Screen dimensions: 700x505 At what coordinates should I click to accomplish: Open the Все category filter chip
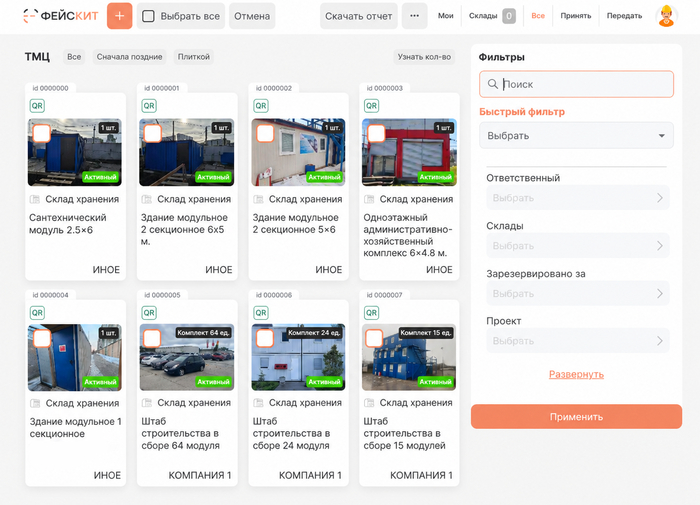(74, 57)
